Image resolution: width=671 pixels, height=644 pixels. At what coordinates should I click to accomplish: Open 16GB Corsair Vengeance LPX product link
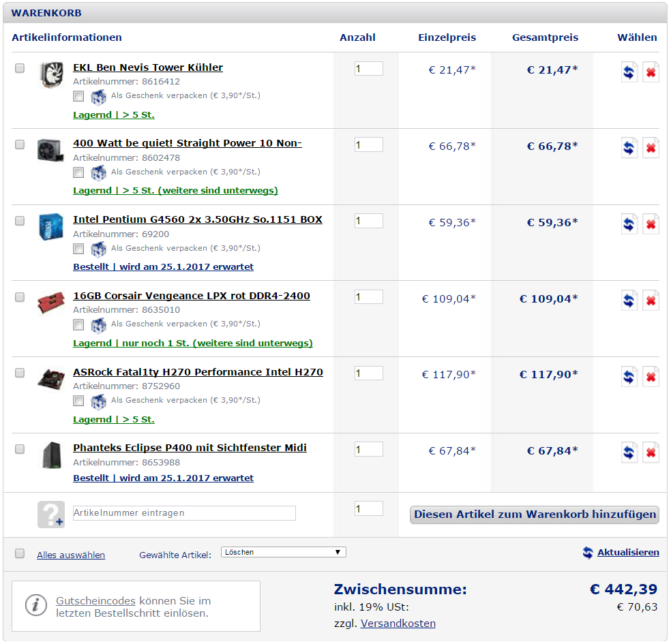[x=192, y=296]
